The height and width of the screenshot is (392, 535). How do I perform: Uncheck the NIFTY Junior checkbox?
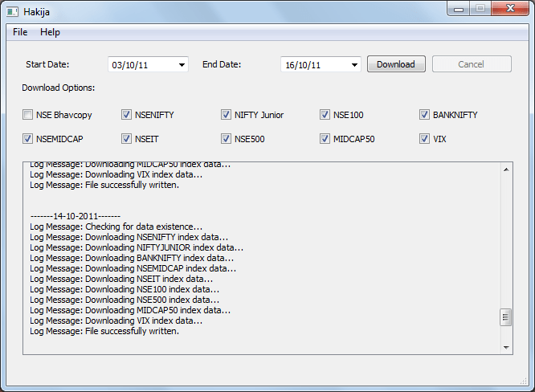tap(226, 115)
